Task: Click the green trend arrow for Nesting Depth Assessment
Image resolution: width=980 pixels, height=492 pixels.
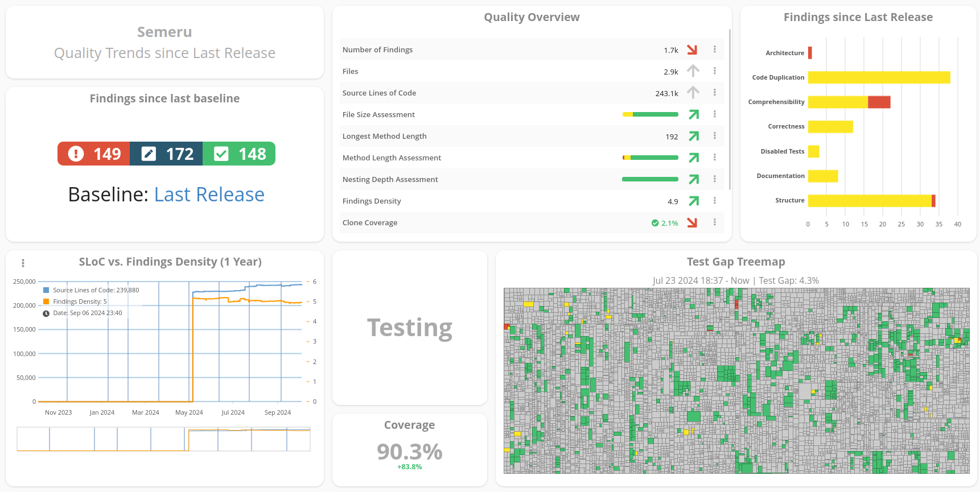Action: [x=694, y=179]
